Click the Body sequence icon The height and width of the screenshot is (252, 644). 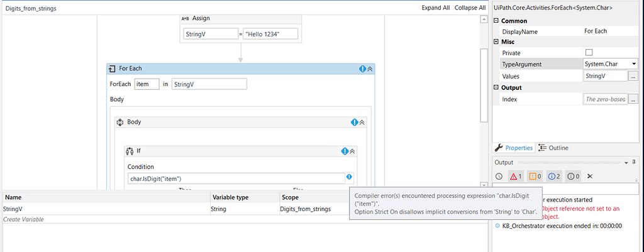point(121,122)
